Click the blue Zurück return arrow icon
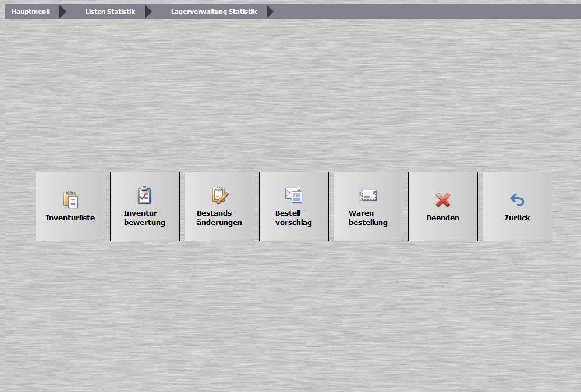Viewport: 581px width, 392px height. click(x=518, y=200)
